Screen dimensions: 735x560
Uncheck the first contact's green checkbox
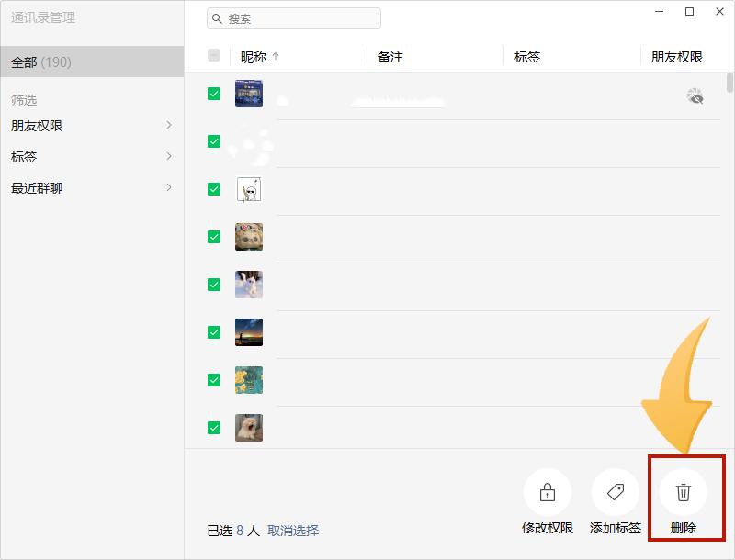pyautogui.click(x=213, y=94)
